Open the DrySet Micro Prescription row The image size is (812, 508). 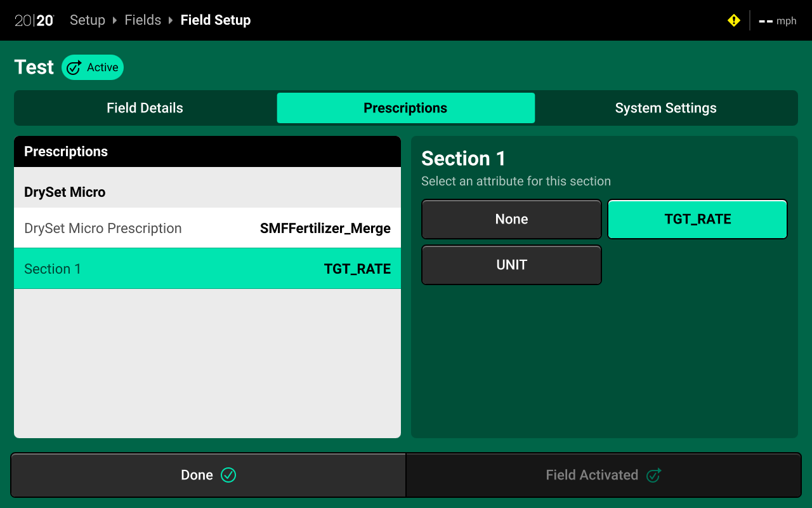tap(207, 228)
